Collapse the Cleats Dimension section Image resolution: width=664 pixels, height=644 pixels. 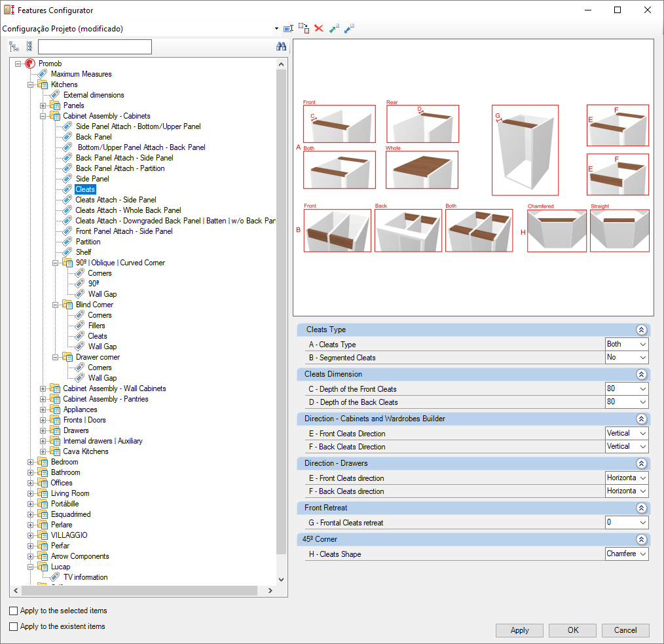click(x=642, y=374)
